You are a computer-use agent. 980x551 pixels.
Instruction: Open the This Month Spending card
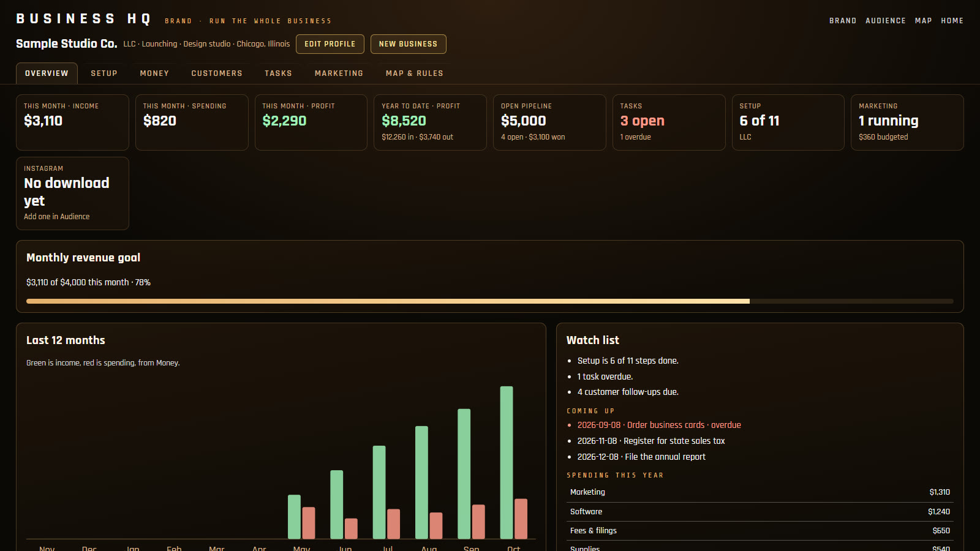(x=192, y=122)
